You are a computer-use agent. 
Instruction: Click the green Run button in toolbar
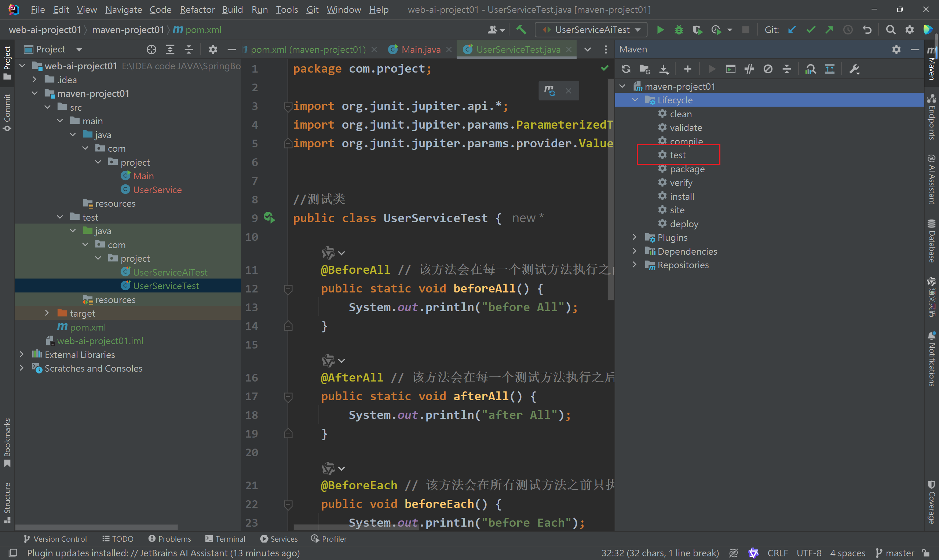(x=660, y=30)
